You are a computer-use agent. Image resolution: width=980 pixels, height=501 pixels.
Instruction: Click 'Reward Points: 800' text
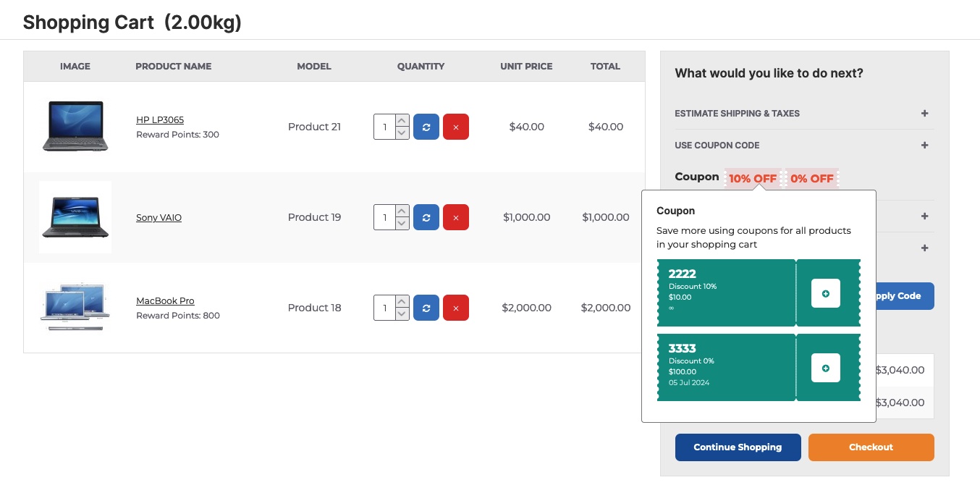[178, 316]
